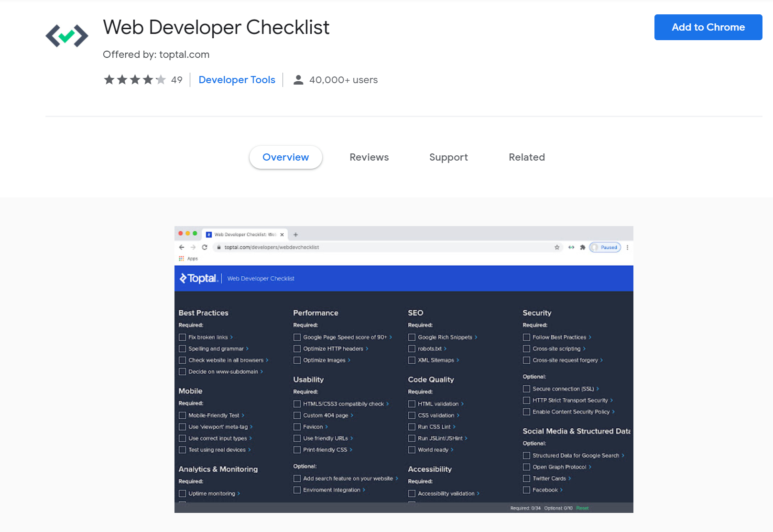
Task: Tick Google Page Speed score of 90+
Action: (x=297, y=337)
